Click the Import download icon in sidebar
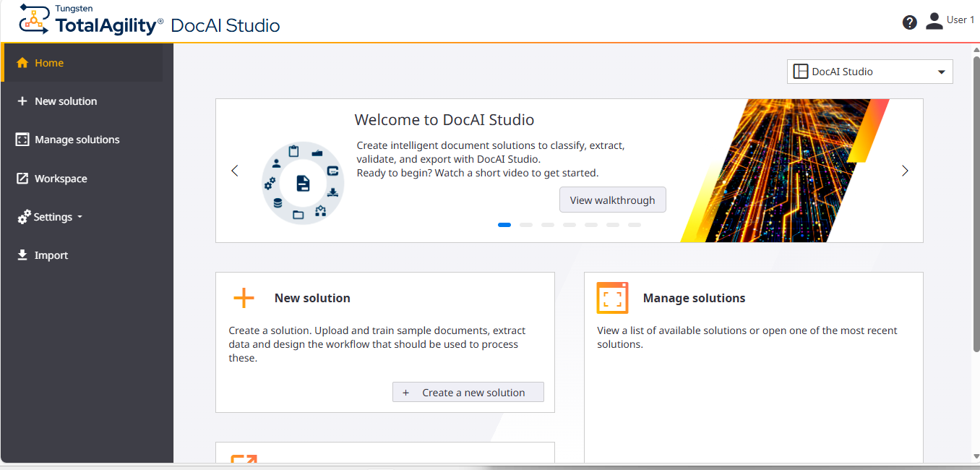This screenshot has height=470, width=980. [x=22, y=255]
